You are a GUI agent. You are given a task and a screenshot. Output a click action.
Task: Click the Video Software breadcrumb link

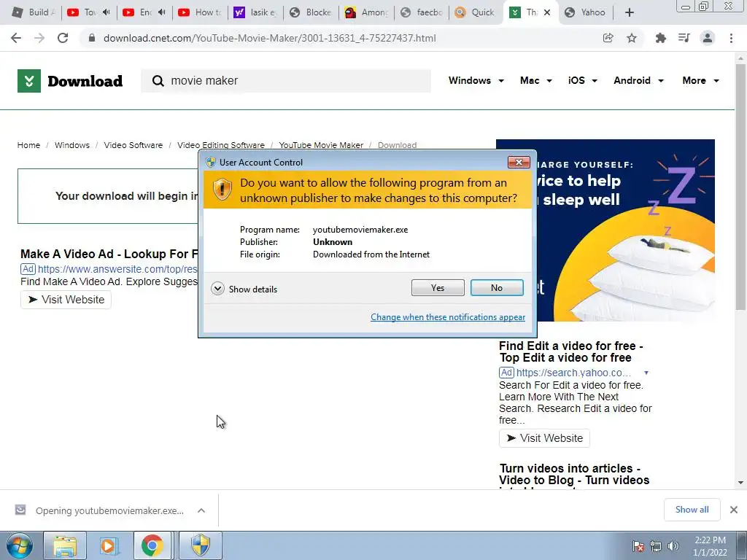point(133,145)
